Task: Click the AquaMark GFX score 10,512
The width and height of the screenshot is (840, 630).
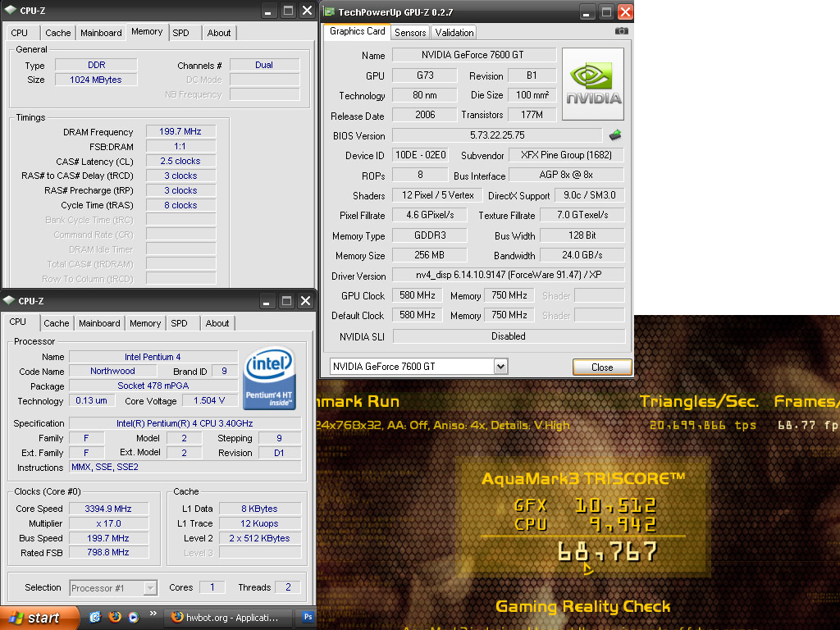Action: coord(615,505)
